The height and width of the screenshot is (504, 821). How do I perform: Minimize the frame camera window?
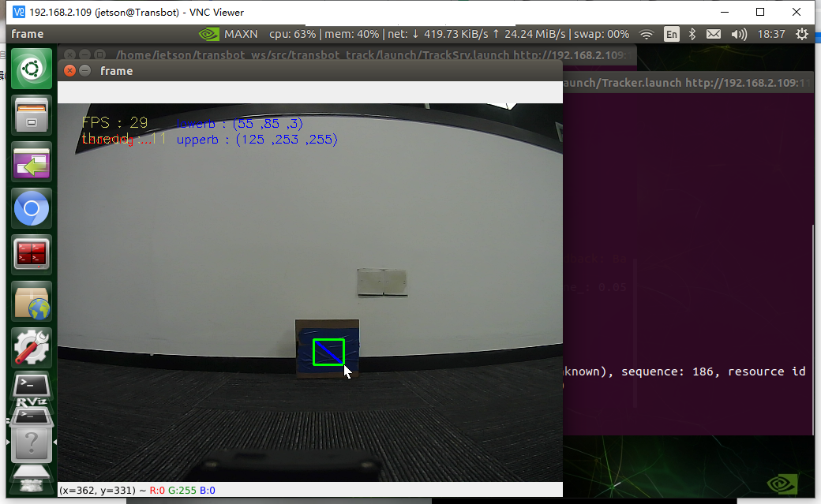click(84, 71)
